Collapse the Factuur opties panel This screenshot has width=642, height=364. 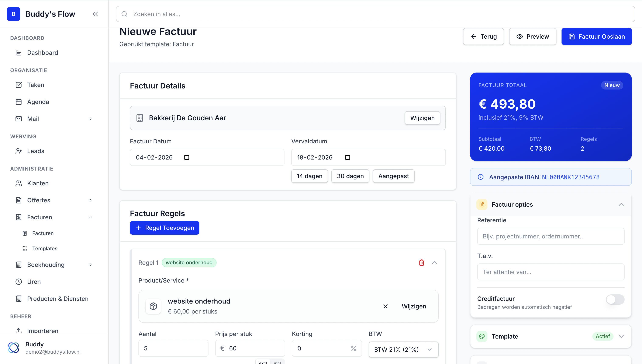pyautogui.click(x=621, y=204)
